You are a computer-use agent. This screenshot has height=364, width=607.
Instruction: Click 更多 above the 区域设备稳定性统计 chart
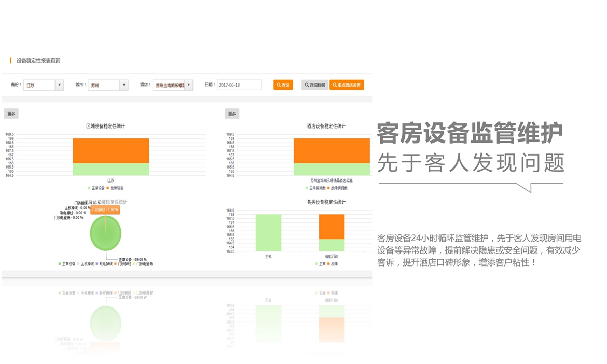click(x=11, y=114)
